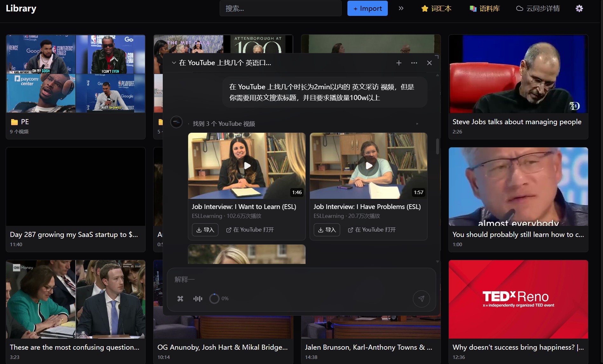
Task: Play the I Want to Learn video
Action: pyautogui.click(x=247, y=165)
